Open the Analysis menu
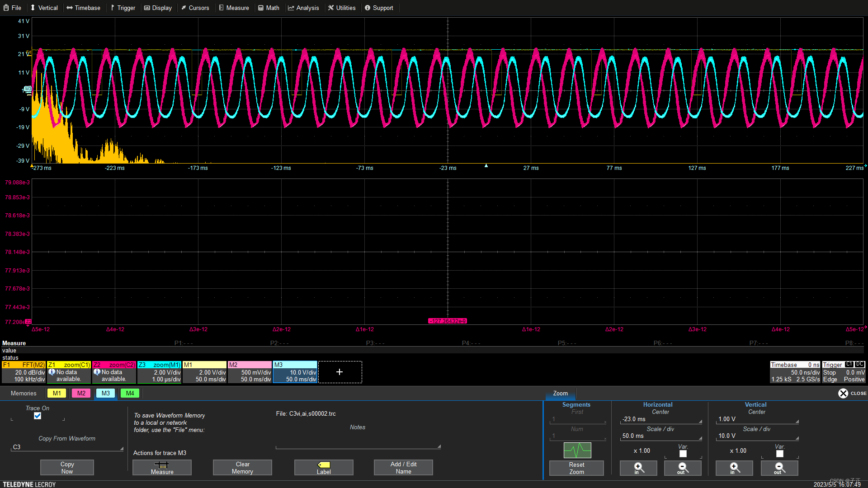The image size is (868, 488). (x=303, y=8)
